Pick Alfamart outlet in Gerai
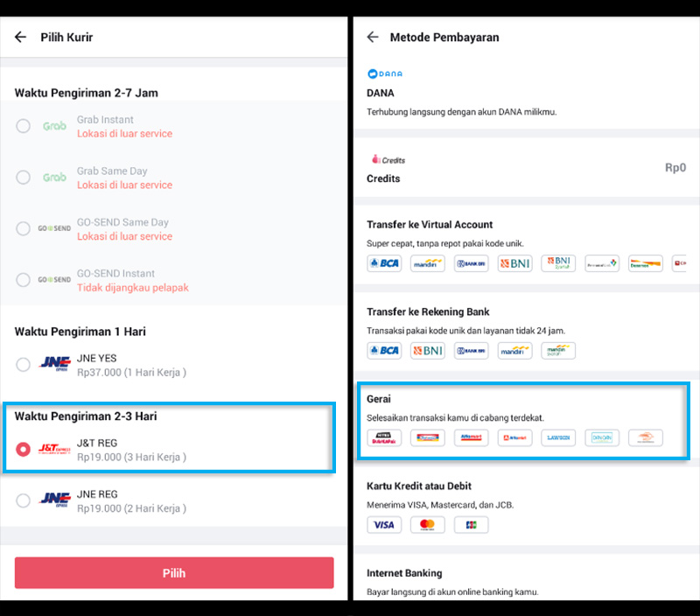The width and height of the screenshot is (700, 616). pyautogui.click(x=471, y=437)
